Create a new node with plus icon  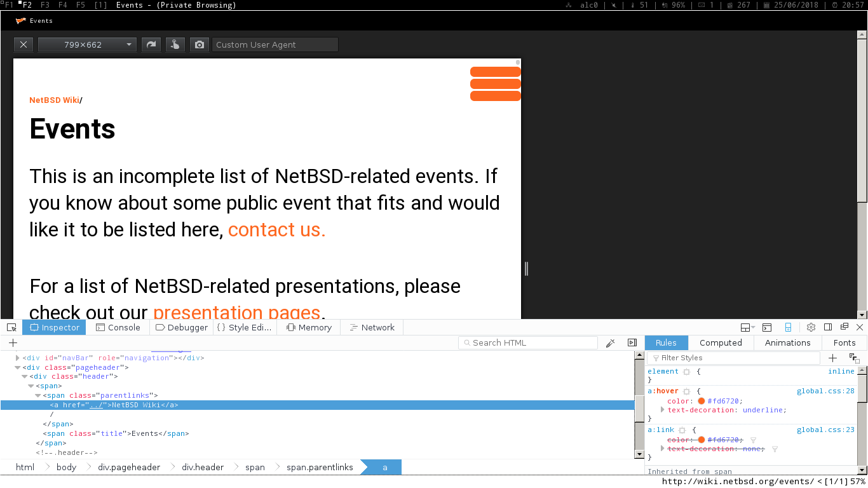coord(13,342)
